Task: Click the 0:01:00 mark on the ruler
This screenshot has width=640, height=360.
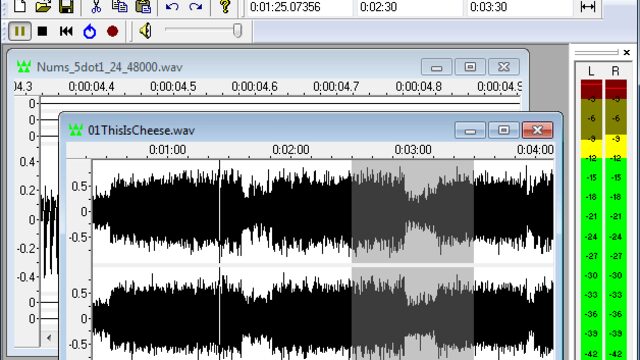Action: click(x=167, y=150)
